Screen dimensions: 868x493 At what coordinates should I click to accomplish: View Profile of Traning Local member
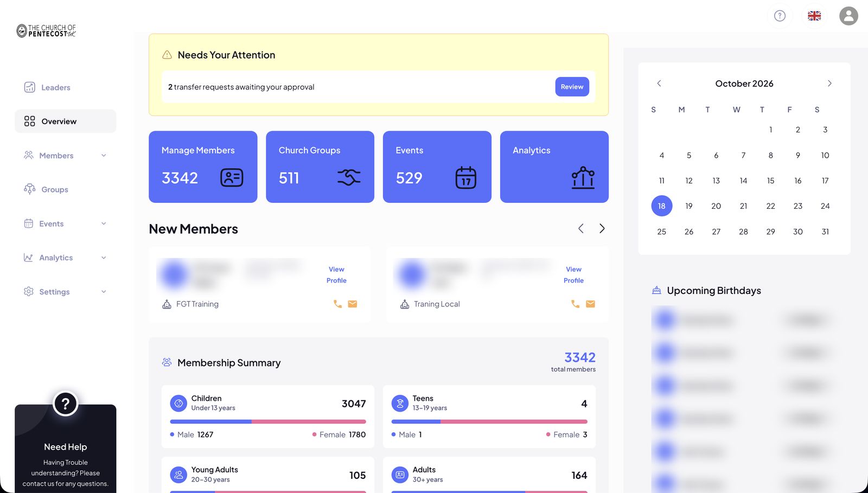573,275
